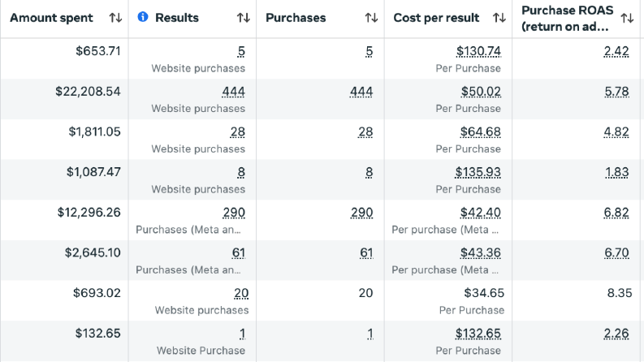This screenshot has width=644, height=362.
Task: Open Purchases value 444
Action: [361, 91]
